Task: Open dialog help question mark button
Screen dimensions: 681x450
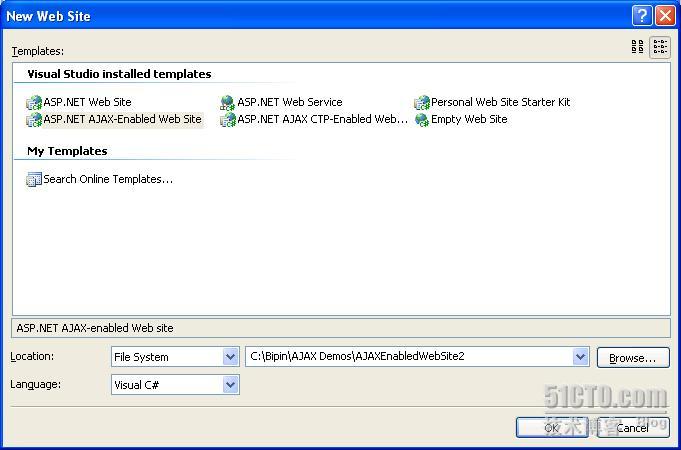Action: [x=642, y=16]
